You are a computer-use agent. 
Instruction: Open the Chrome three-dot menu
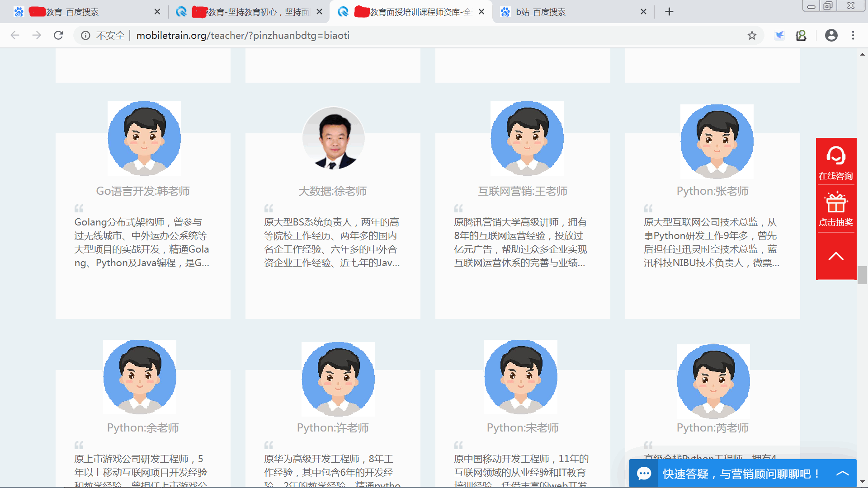853,35
